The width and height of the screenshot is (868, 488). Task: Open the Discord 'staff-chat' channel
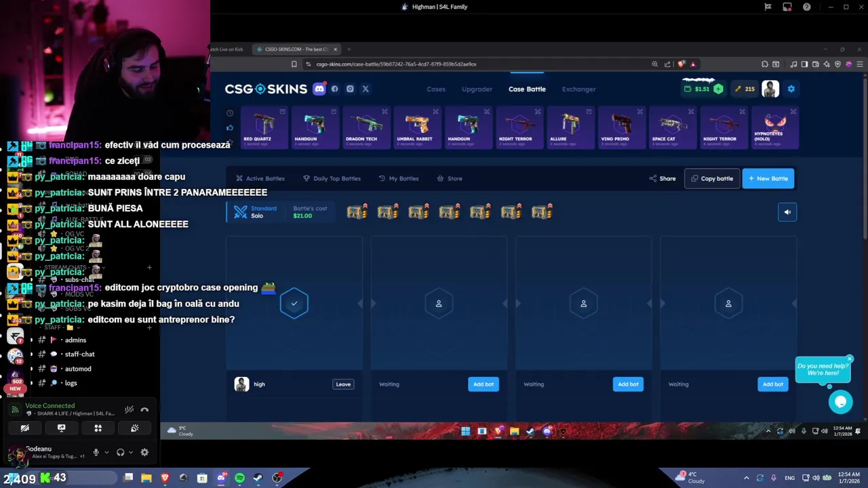click(x=79, y=354)
